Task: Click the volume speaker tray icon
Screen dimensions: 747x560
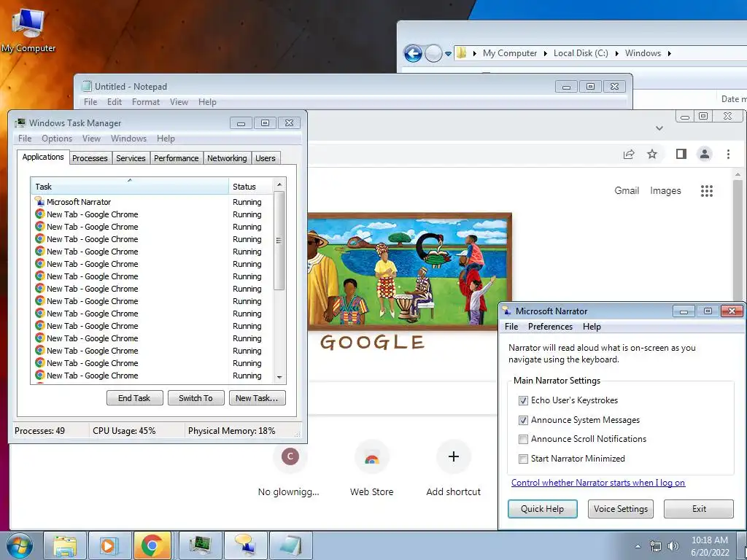Action: tap(673, 546)
